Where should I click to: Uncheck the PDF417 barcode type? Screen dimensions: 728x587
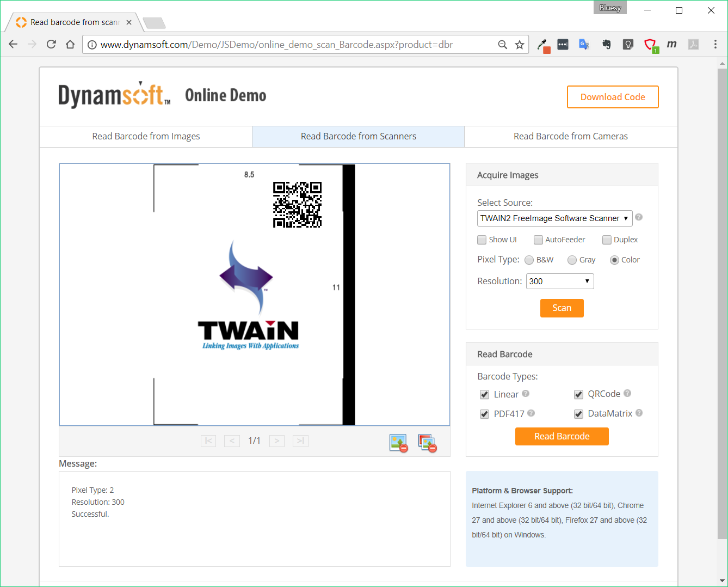pyautogui.click(x=484, y=414)
